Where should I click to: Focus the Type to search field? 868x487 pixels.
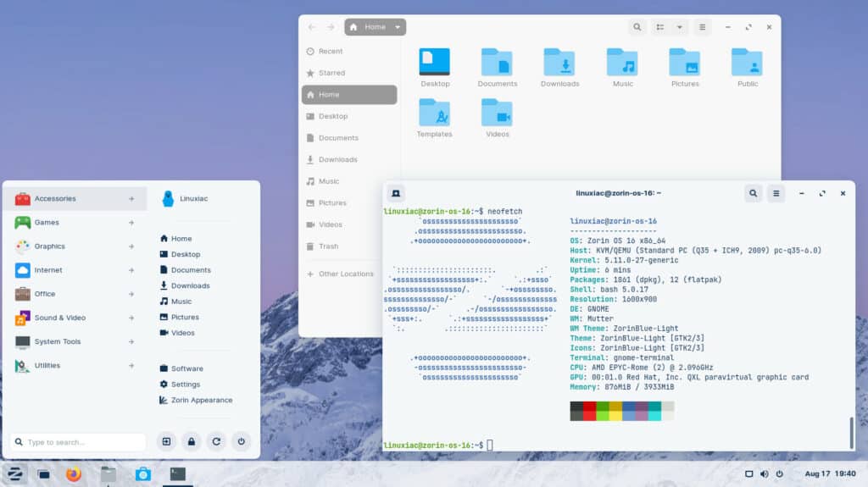point(77,442)
